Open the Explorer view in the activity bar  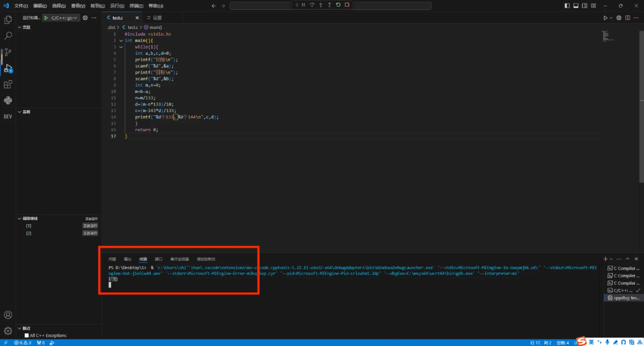pos(8,19)
